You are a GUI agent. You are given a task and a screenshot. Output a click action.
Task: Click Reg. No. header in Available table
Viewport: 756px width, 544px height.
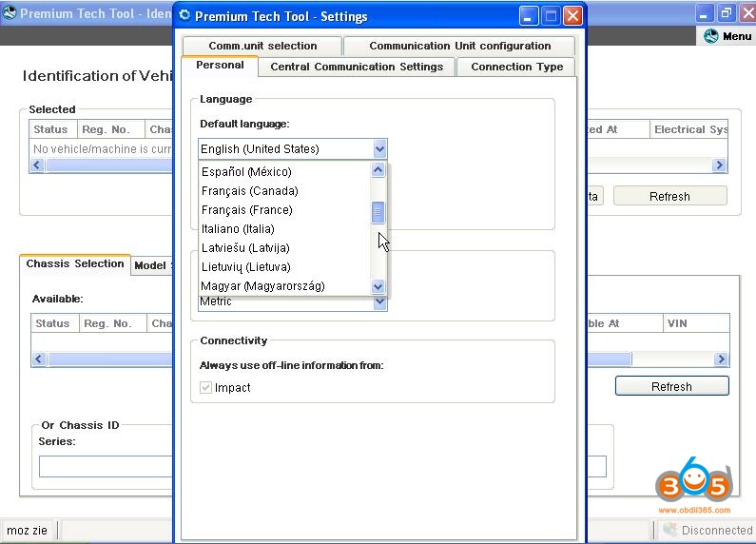(x=113, y=323)
